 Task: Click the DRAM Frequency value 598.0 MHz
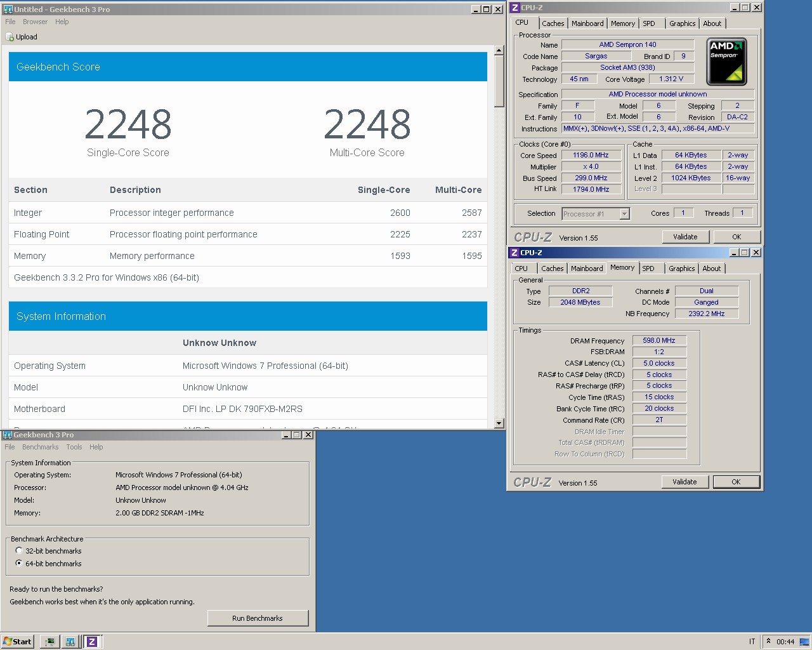659,340
